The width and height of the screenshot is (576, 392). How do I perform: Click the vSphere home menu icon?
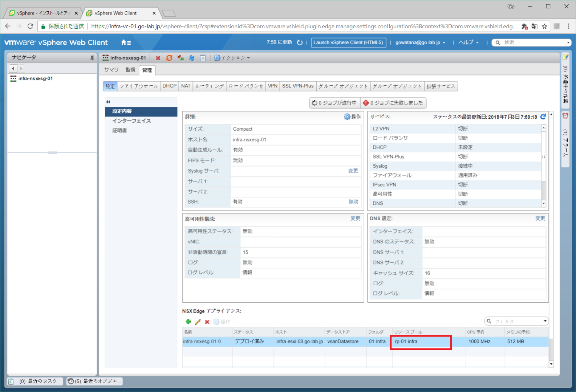[126, 42]
